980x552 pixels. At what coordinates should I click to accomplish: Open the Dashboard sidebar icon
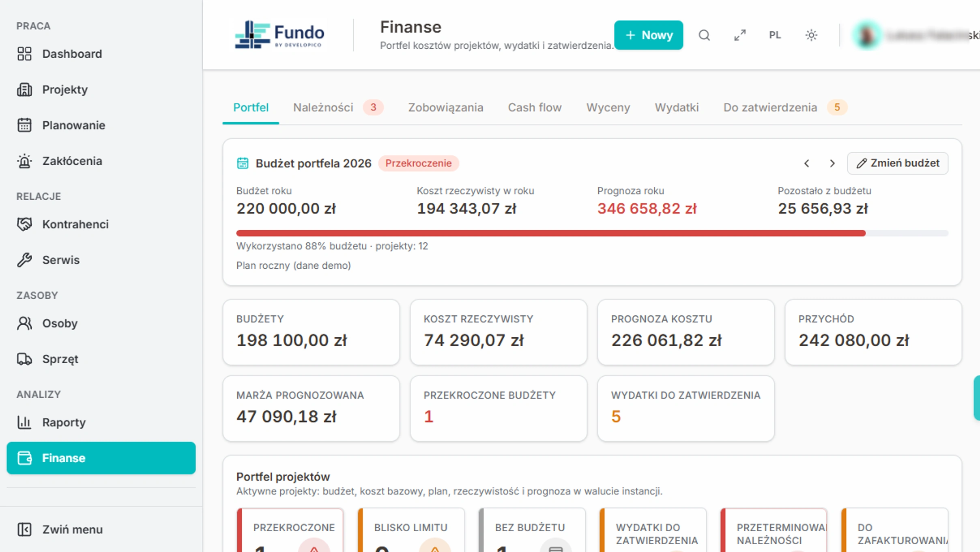click(24, 54)
